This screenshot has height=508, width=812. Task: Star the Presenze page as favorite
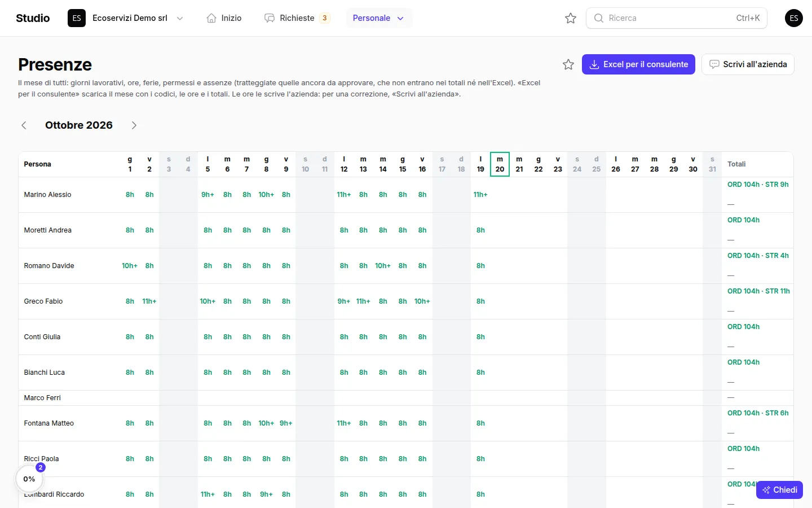click(x=568, y=64)
